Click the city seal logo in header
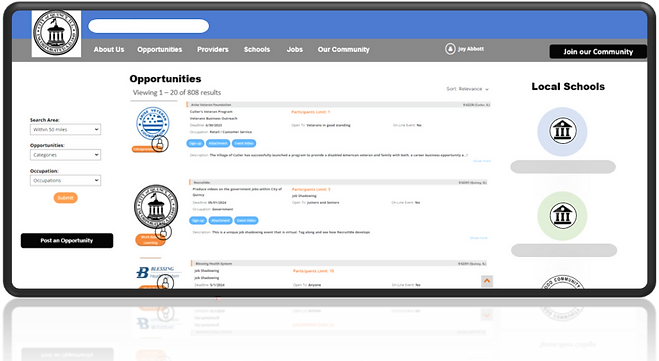The width and height of the screenshot is (659, 361). pos(56,33)
